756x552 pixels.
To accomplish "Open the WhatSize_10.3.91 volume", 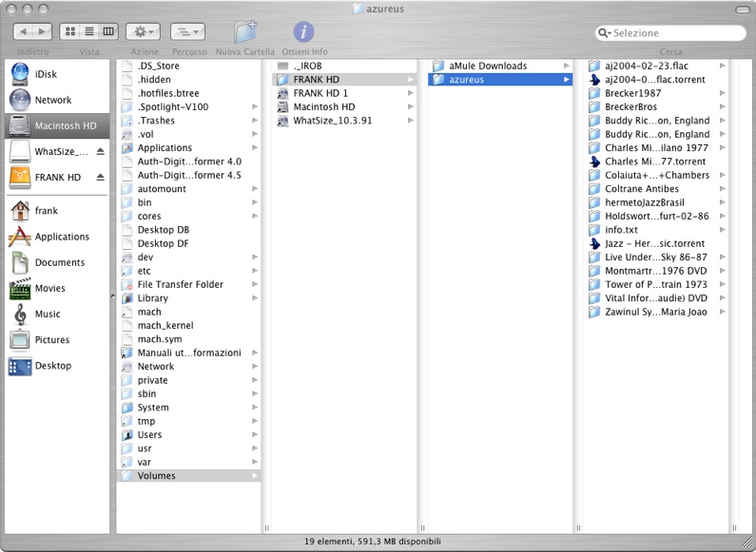I will (344, 121).
